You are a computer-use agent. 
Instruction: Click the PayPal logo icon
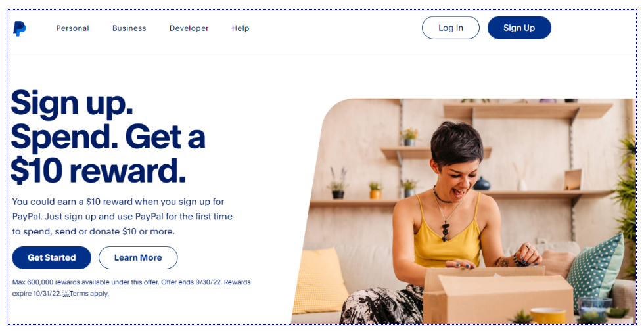coord(19,28)
